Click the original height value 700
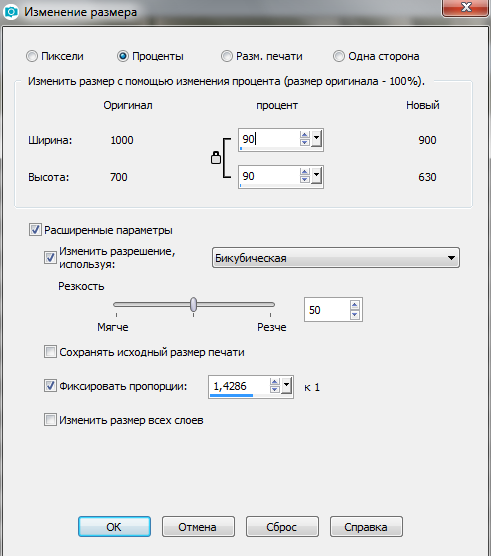Image resolution: width=491 pixels, height=556 pixels. coord(119,177)
